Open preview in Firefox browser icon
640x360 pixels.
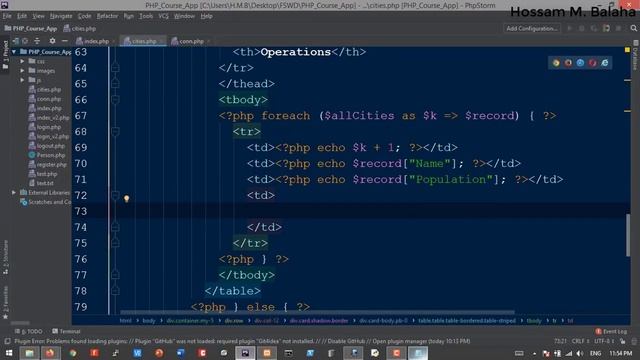click(x=568, y=63)
